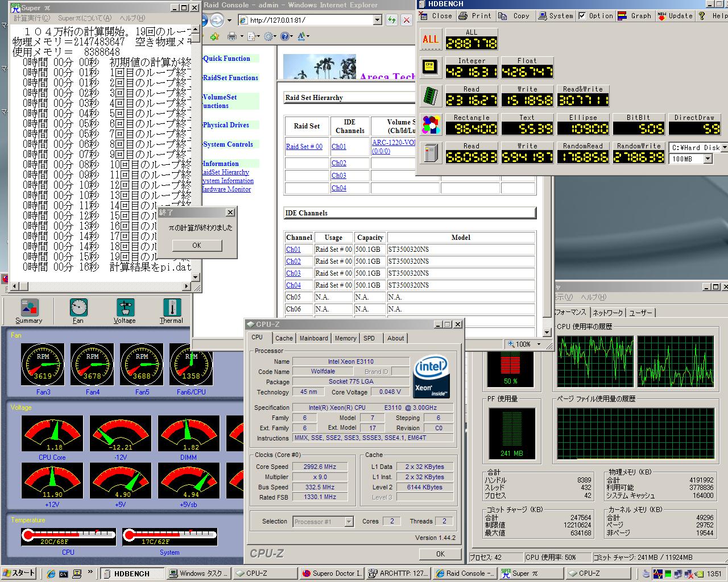Click the ALL benchmark icon in HDBENCH
Viewport: 728px width, 582px height.
coord(430,39)
